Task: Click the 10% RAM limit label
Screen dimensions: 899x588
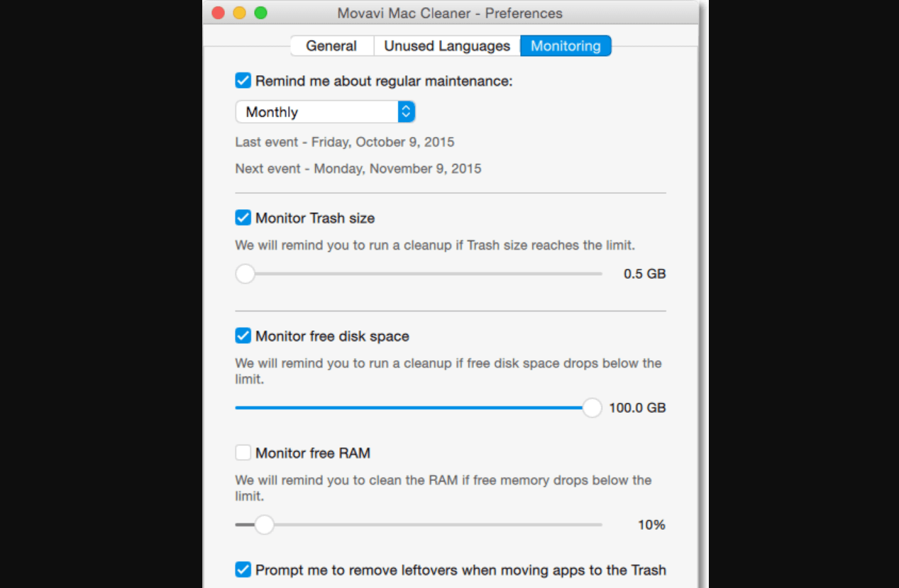Action: [651, 525]
